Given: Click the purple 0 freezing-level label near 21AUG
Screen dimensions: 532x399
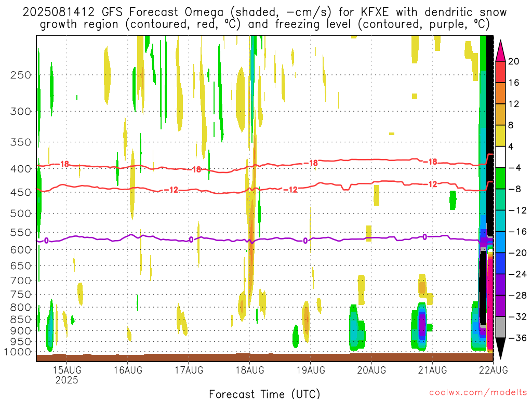Looking at the screenshot, I should (424, 237).
